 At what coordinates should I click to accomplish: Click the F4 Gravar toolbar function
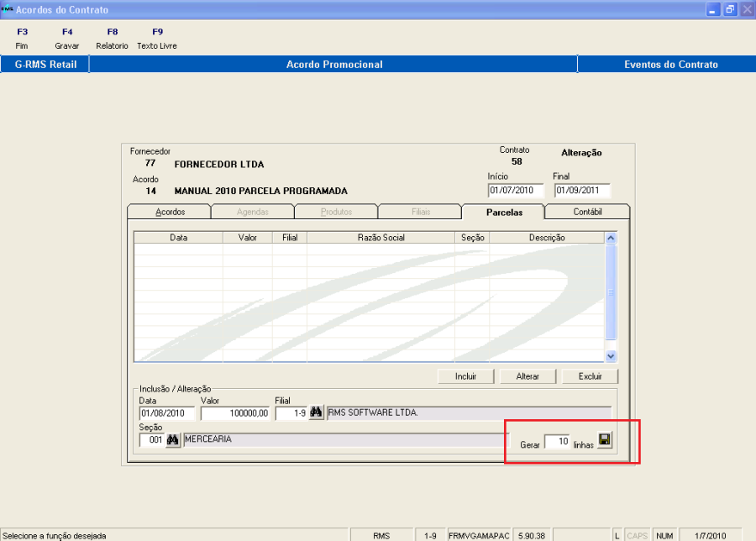point(67,39)
